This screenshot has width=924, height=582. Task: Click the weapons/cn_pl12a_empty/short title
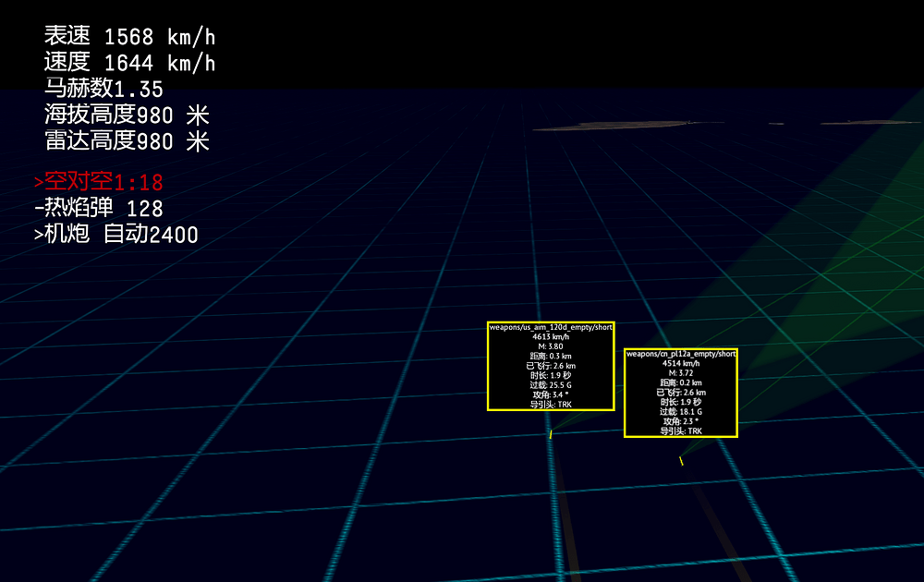pyautogui.click(x=681, y=354)
